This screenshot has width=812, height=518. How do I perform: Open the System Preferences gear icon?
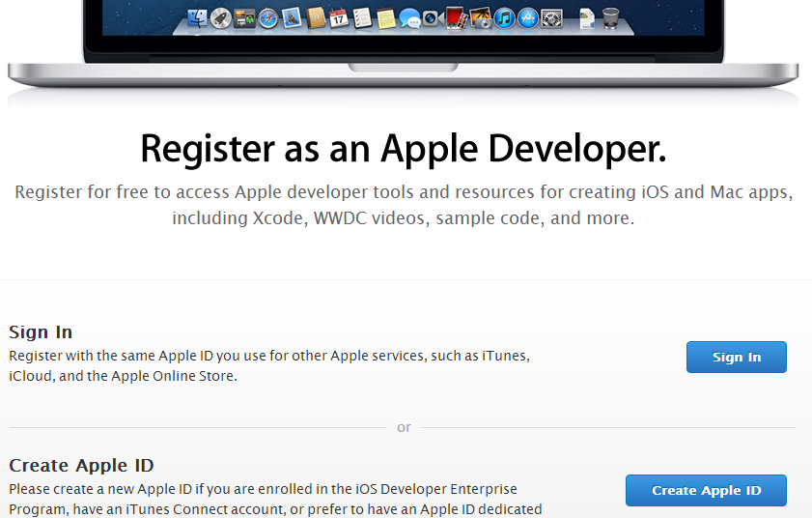point(551,19)
